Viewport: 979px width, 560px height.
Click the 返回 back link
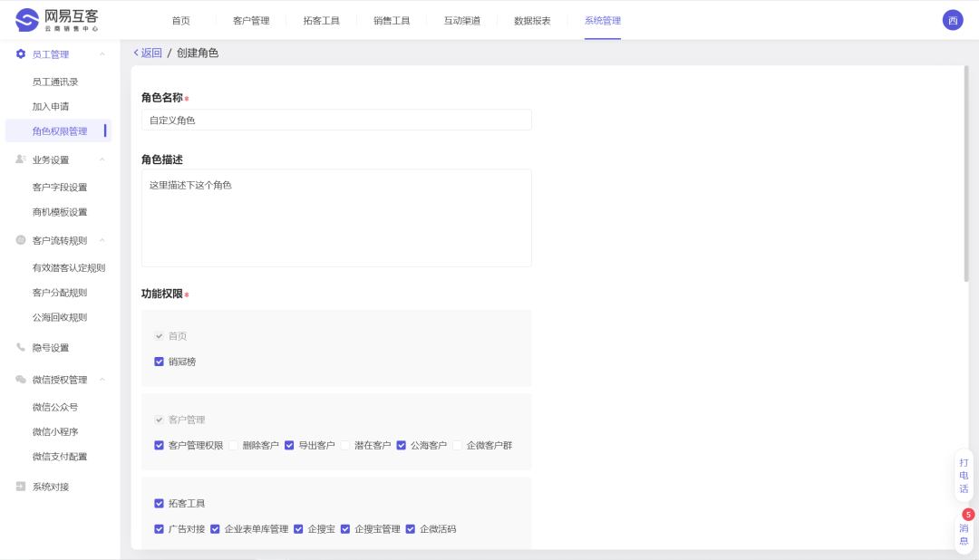(148, 53)
